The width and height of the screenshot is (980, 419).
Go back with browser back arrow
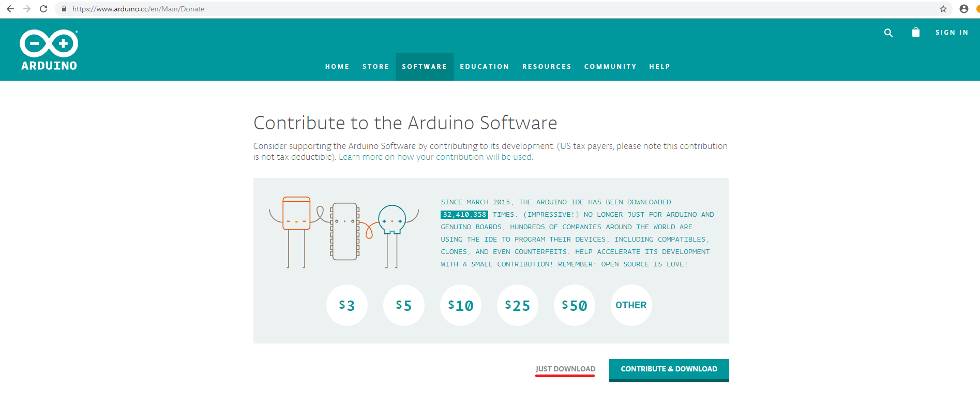coord(10,9)
